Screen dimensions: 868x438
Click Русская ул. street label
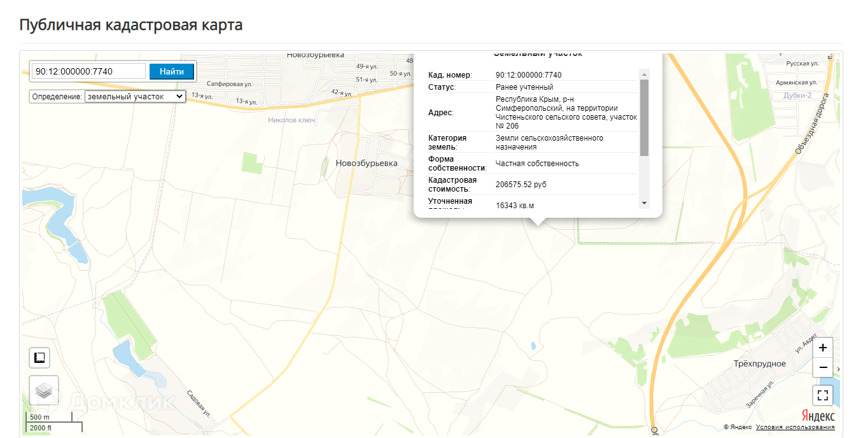802,64
